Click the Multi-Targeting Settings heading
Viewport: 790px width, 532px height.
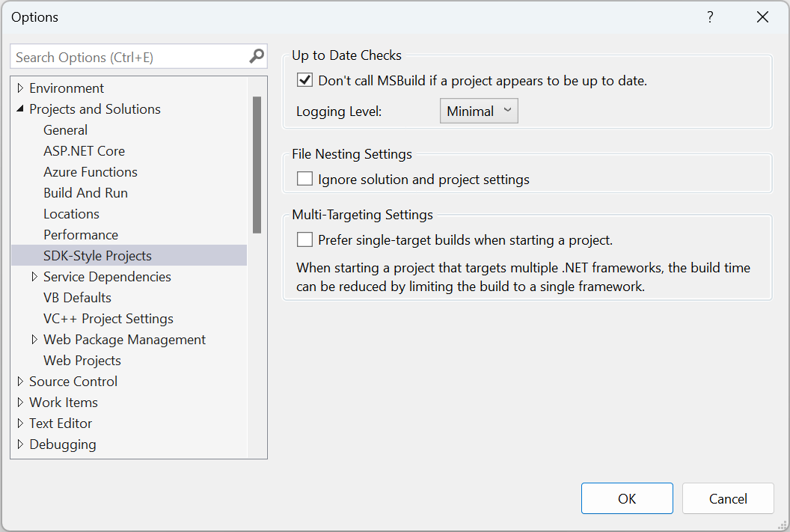pyautogui.click(x=362, y=215)
